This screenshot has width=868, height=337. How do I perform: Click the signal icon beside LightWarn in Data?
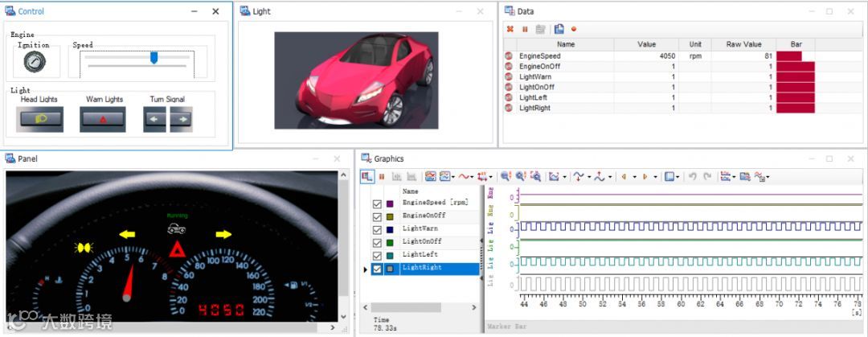(x=510, y=76)
